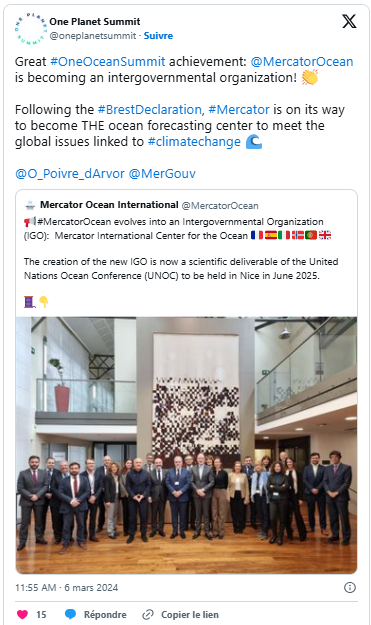Click the Répondre reply button
Image resolution: width=371 pixels, height=625 pixels.
tap(105, 615)
